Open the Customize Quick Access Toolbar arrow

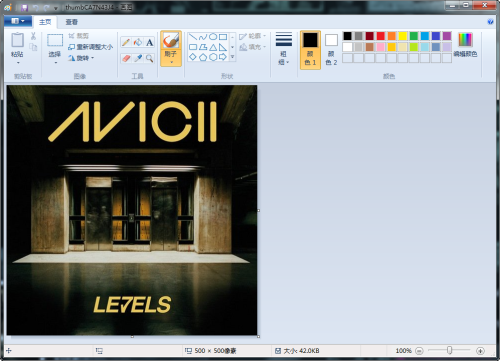click(x=56, y=8)
